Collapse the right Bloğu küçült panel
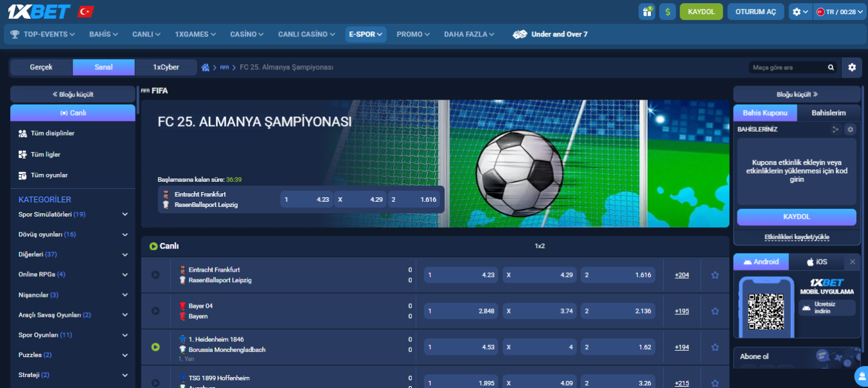868x388 pixels. tap(797, 94)
